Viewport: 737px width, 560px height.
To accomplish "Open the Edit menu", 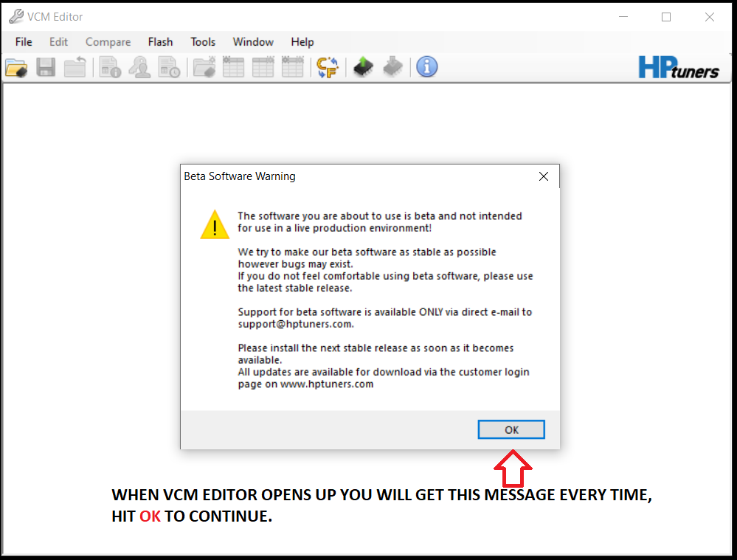I will point(58,42).
